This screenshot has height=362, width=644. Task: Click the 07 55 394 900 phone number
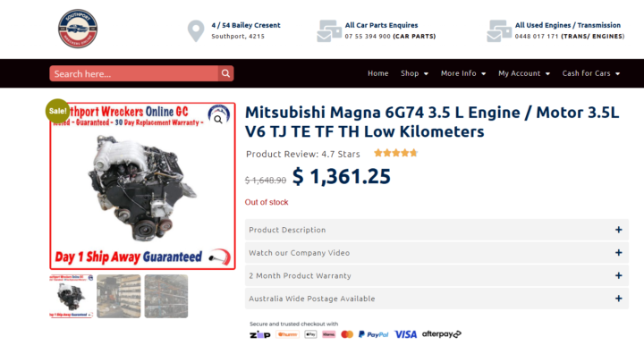pyautogui.click(x=368, y=36)
